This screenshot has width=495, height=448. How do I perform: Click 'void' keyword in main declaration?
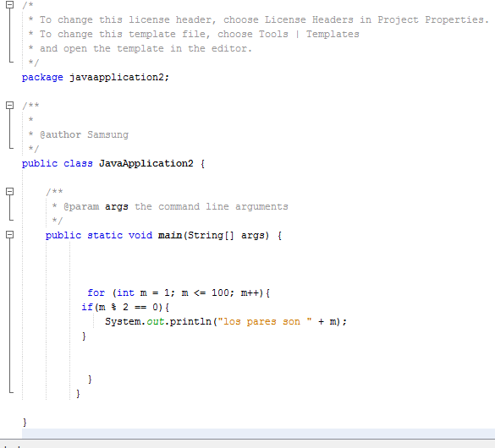(x=140, y=236)
